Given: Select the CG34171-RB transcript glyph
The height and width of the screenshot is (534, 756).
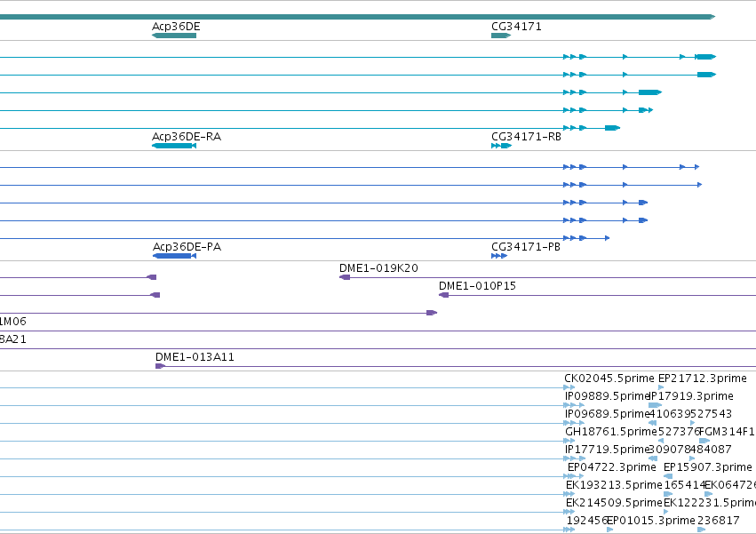Looking at the screenshot, I should click(x=501, y=146).
